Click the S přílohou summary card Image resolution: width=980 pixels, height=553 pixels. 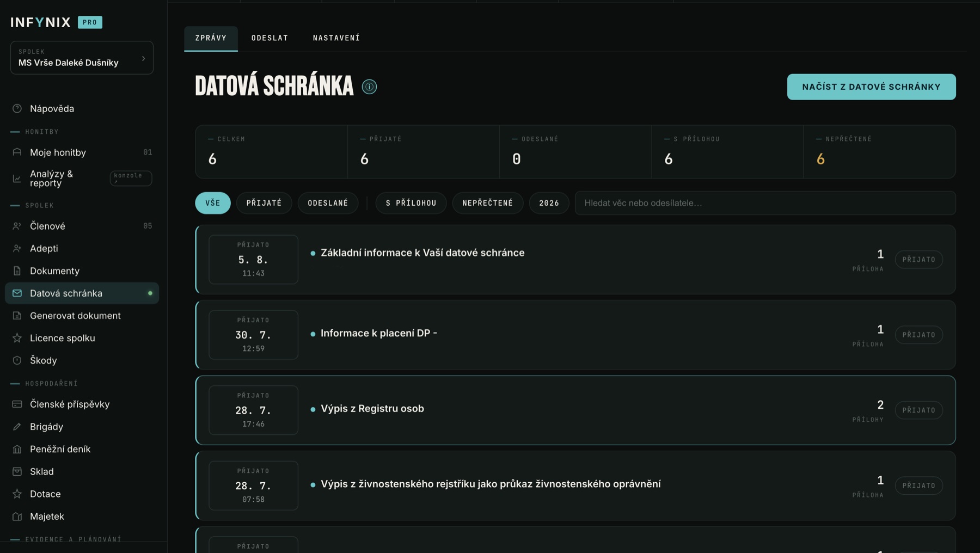(x=727, y=152)
